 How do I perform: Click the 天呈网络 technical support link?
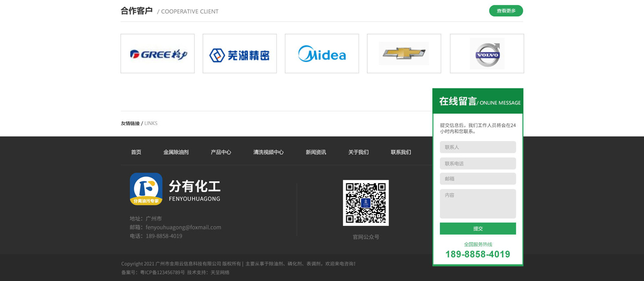[220, 272]
